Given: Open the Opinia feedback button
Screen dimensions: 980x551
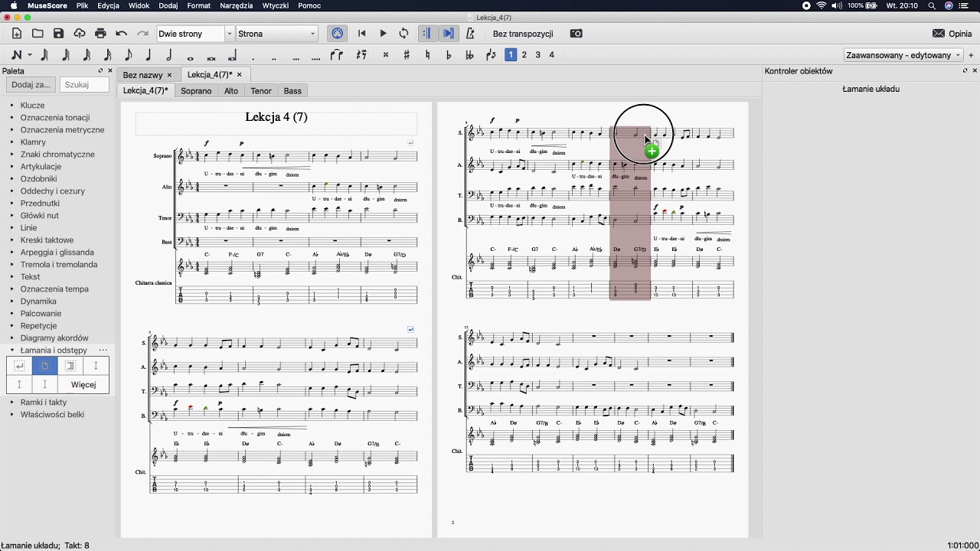Looking at the screenshot, I should click(x=952, y=34).
